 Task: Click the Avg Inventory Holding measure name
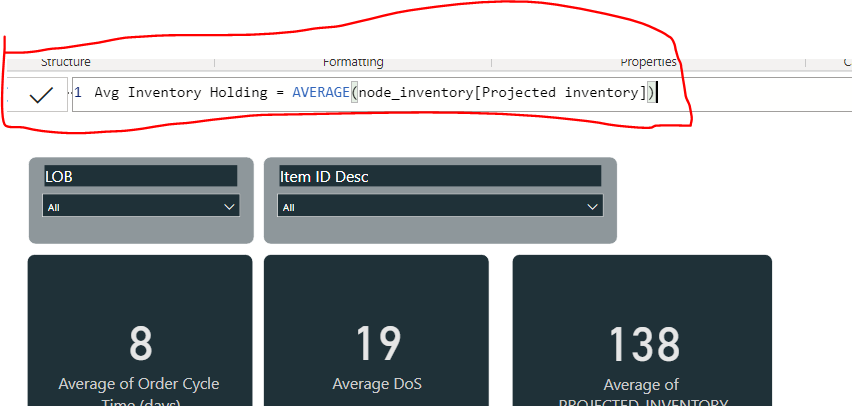coord(181,93)
